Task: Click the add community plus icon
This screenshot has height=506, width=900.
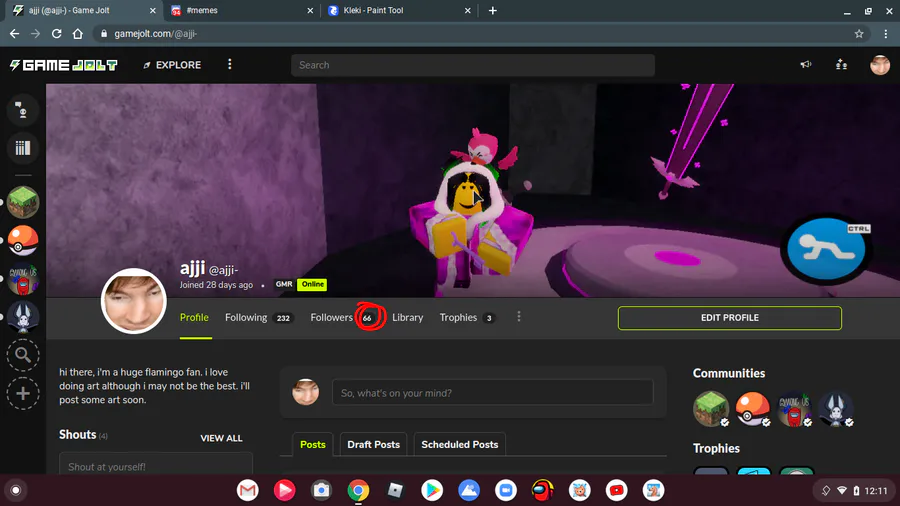Action: [23, 394]
